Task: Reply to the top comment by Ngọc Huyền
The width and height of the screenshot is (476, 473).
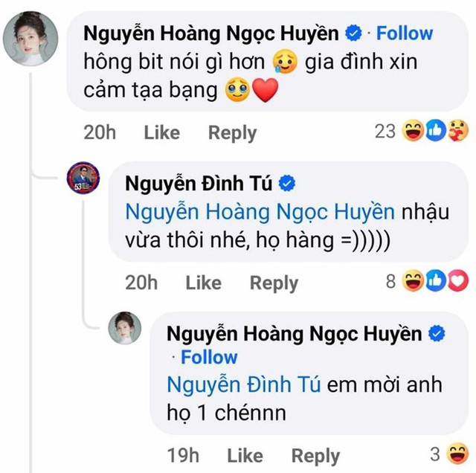Action: tap(232, 132)
